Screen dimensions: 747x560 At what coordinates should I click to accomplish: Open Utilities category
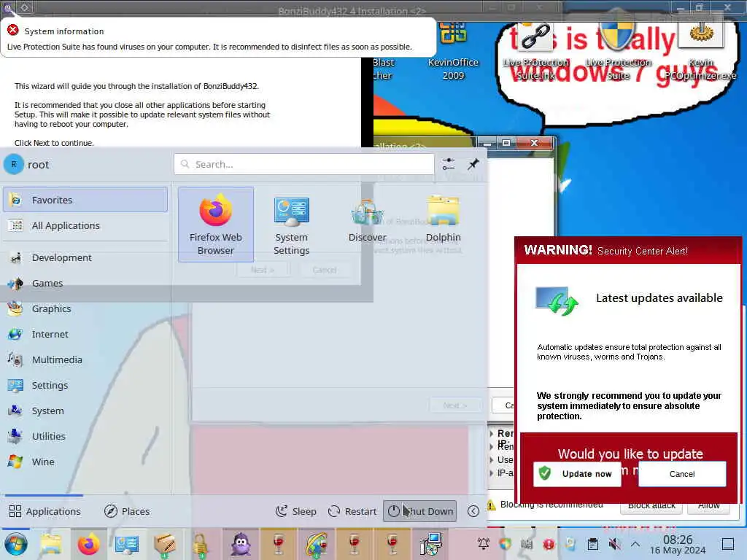pos(85,436)
